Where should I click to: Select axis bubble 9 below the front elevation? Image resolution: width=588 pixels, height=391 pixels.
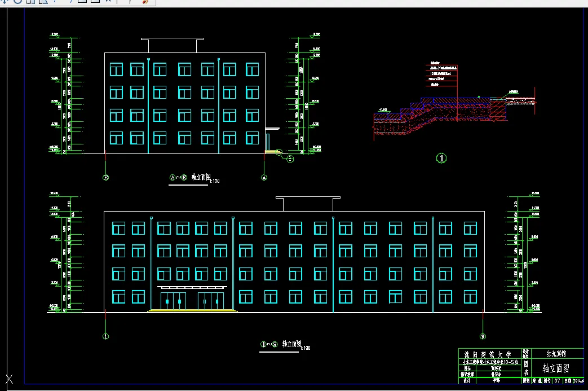tap(483, 336)
